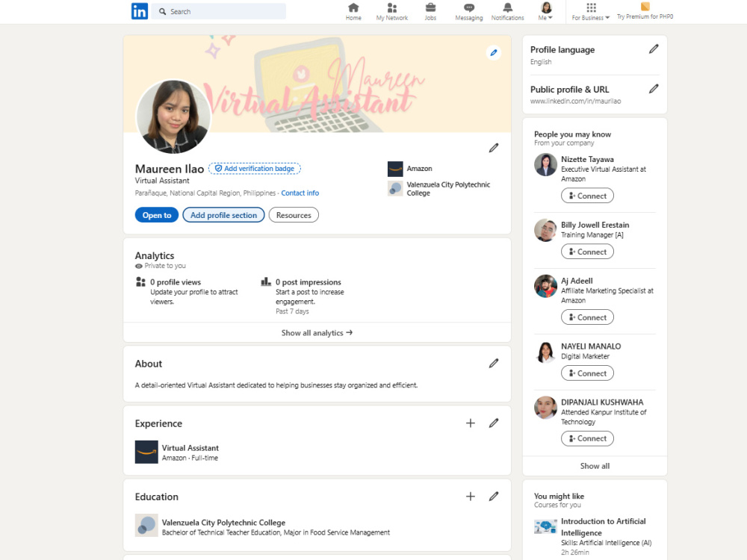Open Valenzuela City Polytechnic College intro link
Screen dimensions: 747x560
448,189
